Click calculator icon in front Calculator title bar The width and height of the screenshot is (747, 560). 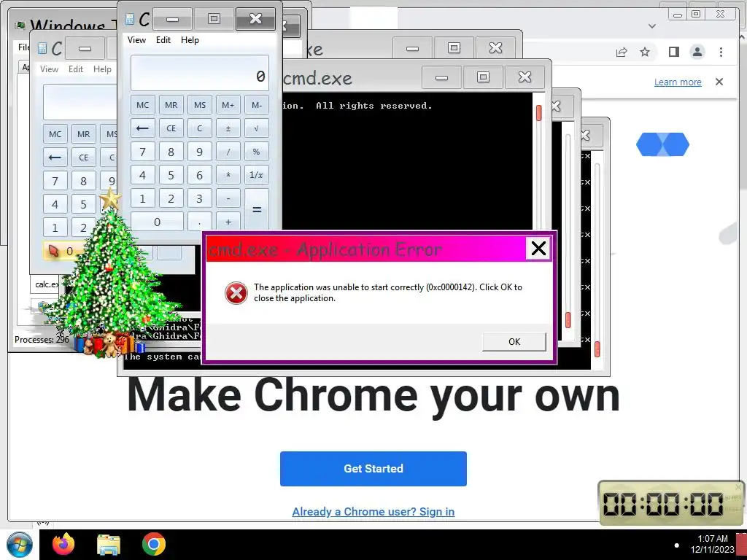tap(130, 19)
